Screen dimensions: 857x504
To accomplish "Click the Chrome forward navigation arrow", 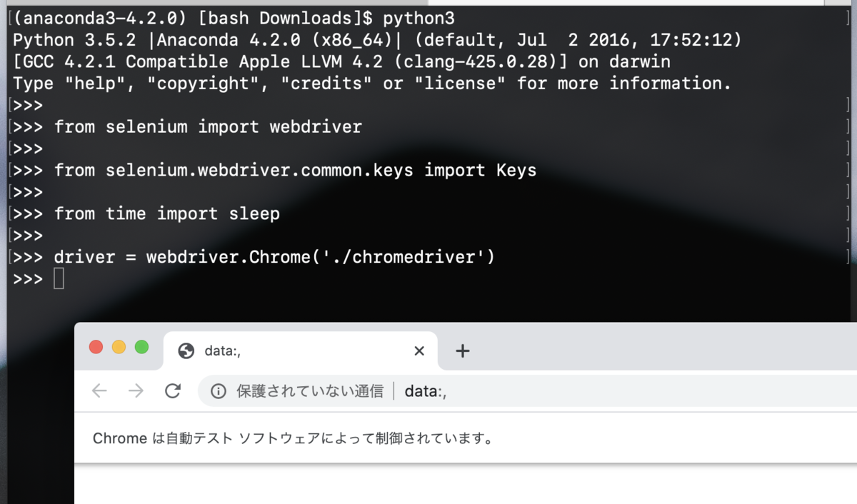I will (x=136, y=390).
